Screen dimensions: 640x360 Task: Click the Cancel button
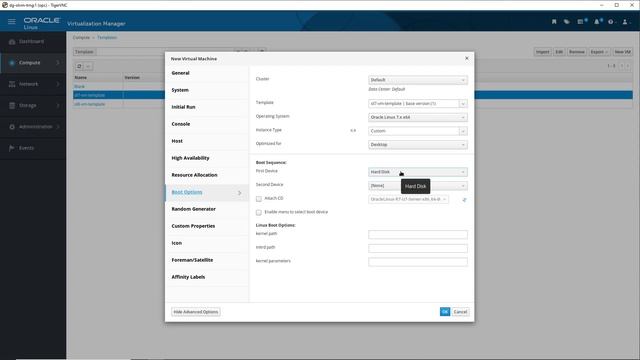(x=460, y=312)
